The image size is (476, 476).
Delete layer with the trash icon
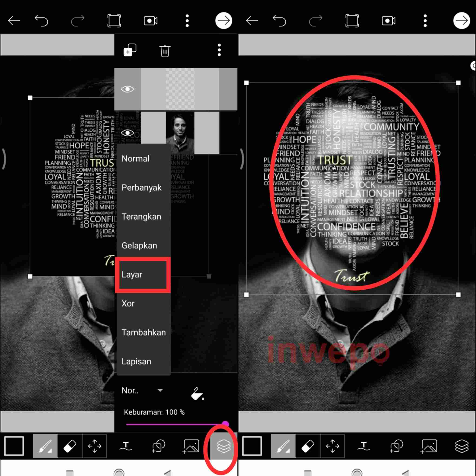(165, 51)
